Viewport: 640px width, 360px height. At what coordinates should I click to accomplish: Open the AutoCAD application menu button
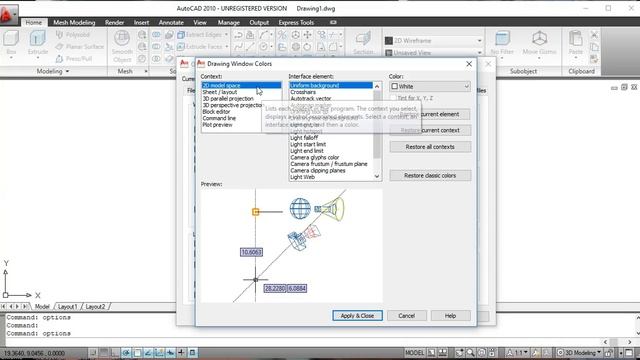click(x=9, y=15)
